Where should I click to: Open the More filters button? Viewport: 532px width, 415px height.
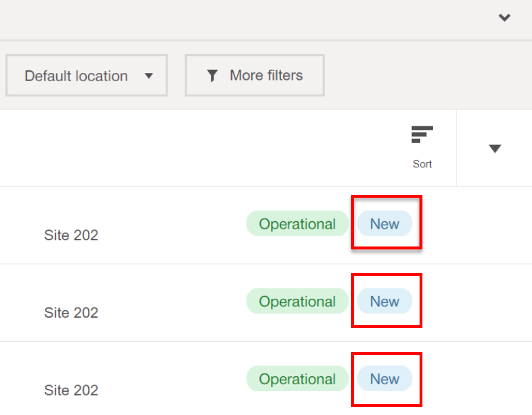(255, 76)
